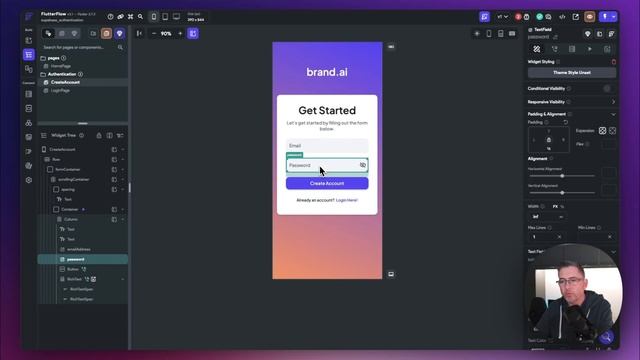Toggle password visibility eye in Password field

pyautogui.click(x=363, y=165)
